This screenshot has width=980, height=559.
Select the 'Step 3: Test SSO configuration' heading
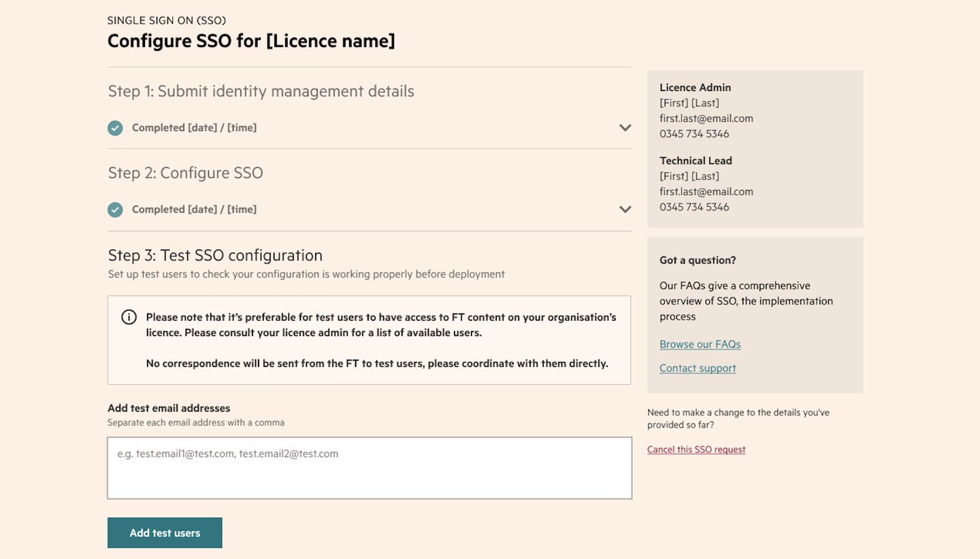click(215, 255)
